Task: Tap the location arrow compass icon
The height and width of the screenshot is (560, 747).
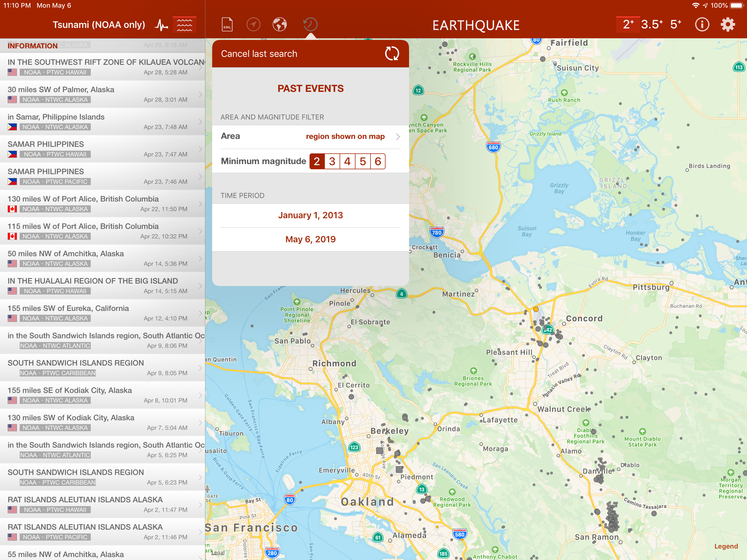Action: click(x=253, y=25)
